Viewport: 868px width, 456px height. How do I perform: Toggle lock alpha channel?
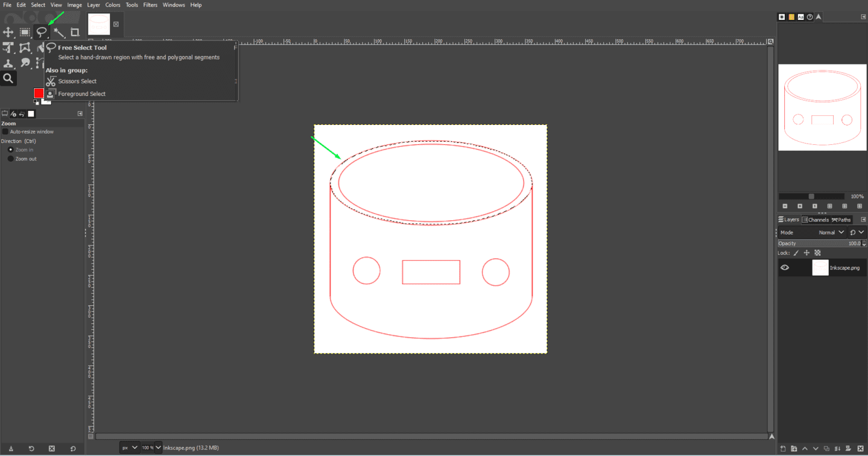(x=817, y=253)
